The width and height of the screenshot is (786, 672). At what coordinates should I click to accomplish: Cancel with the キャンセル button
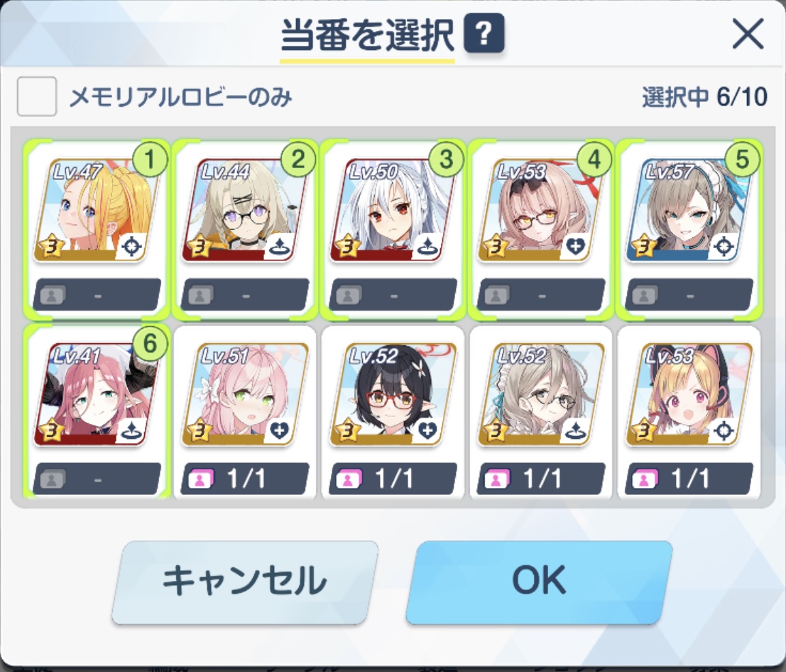click(245, 582)
